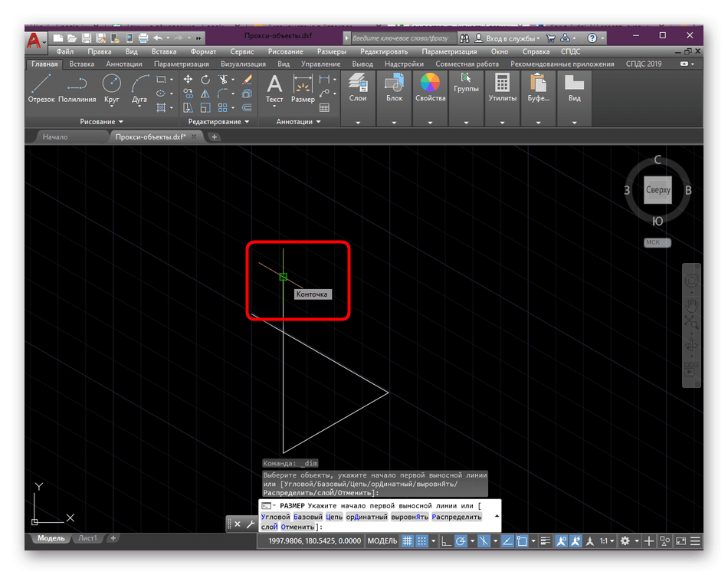Click the Fillet tool icon
The image size is (728, 575).
coord(223,94)
